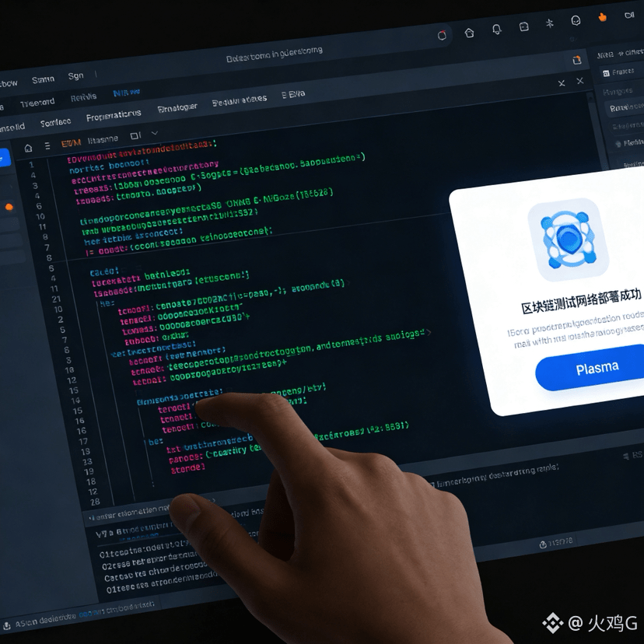
Task: Open the Samn menu
Action: coord(43,79)
